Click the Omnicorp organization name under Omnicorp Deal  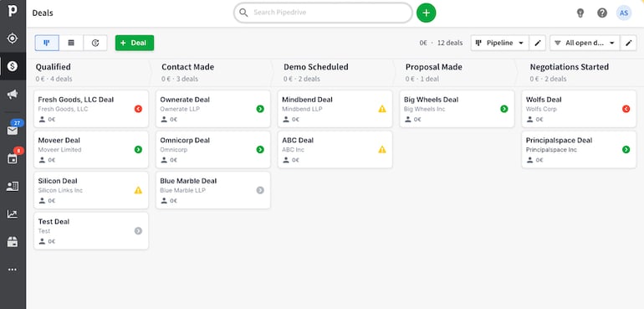[x=174, y=150]
